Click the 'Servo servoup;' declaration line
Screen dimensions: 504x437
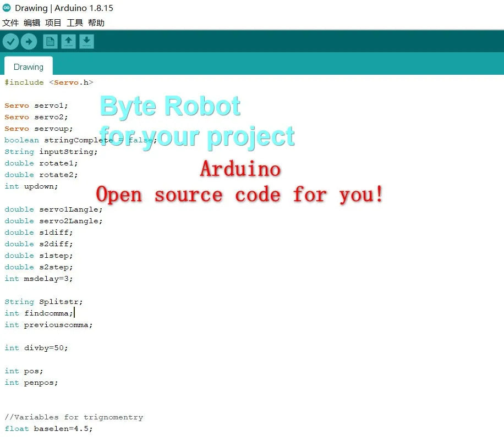point(39,129)
